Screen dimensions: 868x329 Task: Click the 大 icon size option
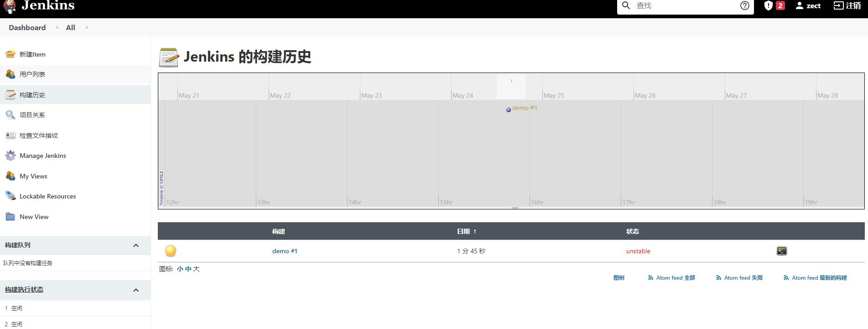(x=196, y=269)
